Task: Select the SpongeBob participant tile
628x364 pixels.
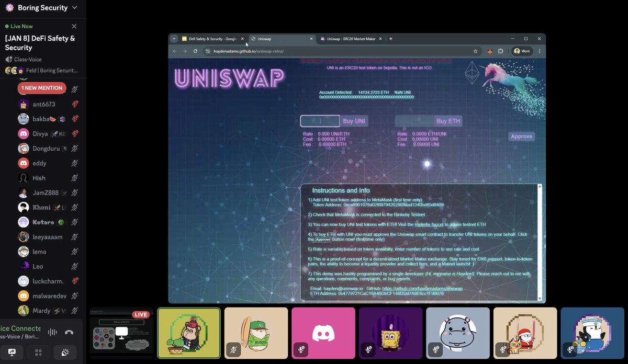Action: pyautogui.click(x=390, y=333)
